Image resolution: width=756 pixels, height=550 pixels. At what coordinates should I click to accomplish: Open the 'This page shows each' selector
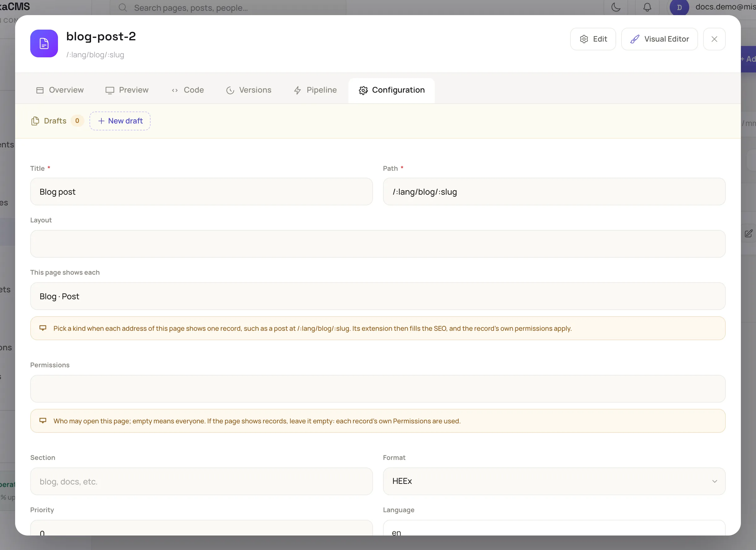tap(378, 296)
